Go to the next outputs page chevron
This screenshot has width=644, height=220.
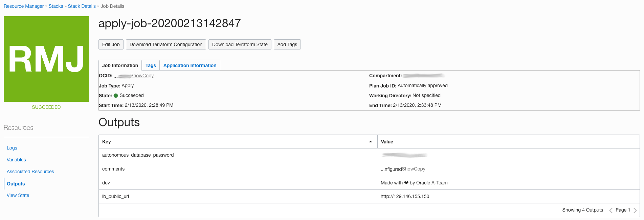pos(635,210)
